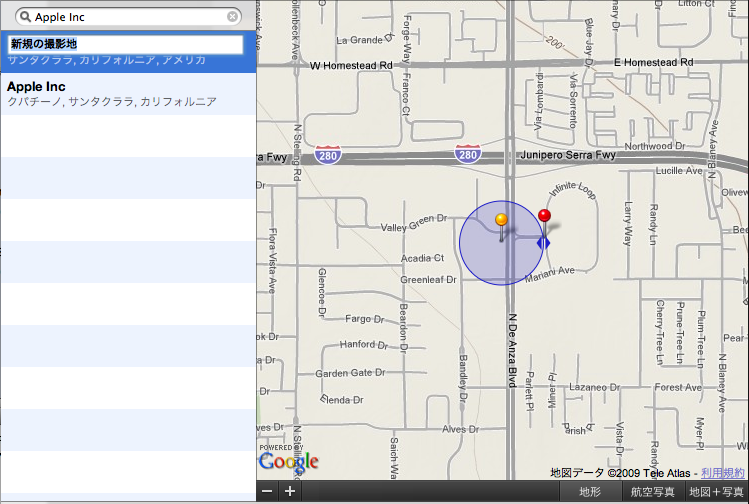This screenshot has height=504, width=749.
Task: Edit the 新規の撮影地 name field
Action: (x=126, y=44)
